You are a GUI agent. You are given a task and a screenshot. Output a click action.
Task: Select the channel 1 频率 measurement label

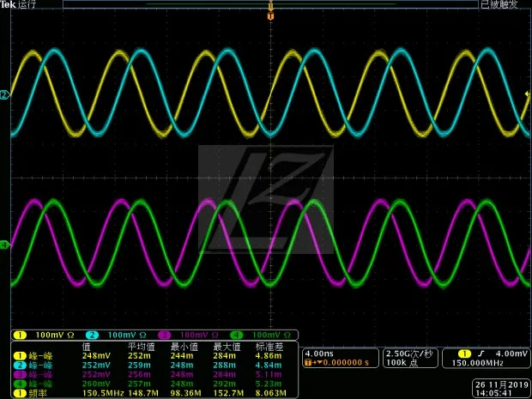[38, 394]
